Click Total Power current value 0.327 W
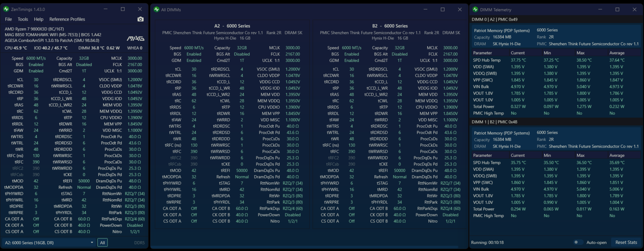The height and width of the screenshot is (251, 644). (x=518, y=106)
